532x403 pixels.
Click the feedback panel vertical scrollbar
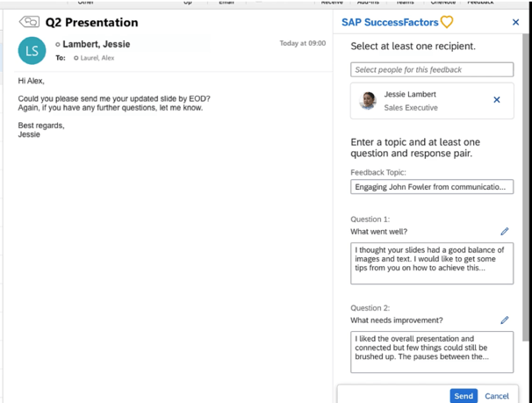coord(526,176)
